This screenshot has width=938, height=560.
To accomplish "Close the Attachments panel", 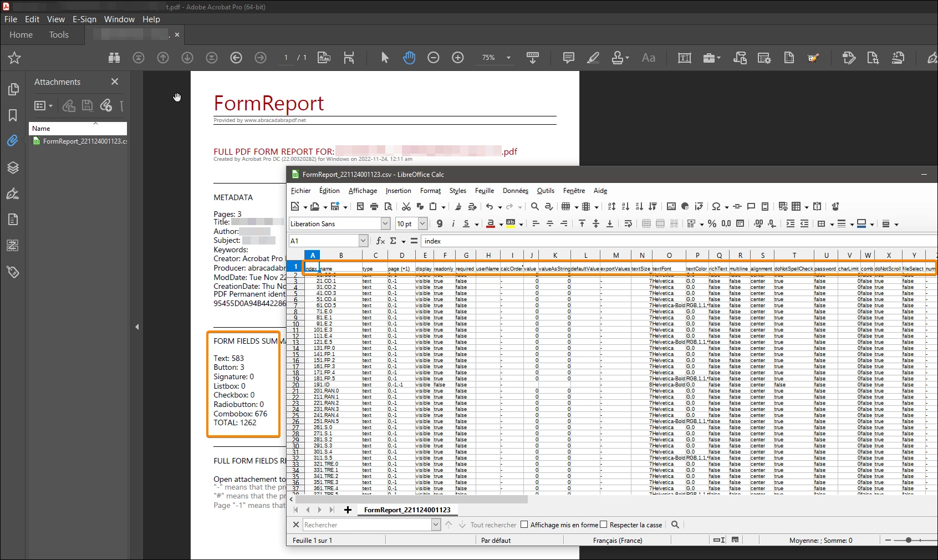I will pyautogui.click(x=115, y=82).
